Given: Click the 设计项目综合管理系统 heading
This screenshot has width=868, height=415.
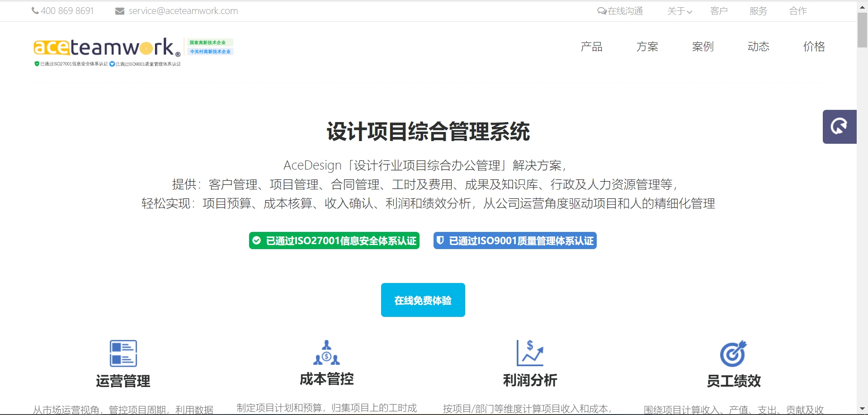Looking at the screenshot, I should coord(428,132).
